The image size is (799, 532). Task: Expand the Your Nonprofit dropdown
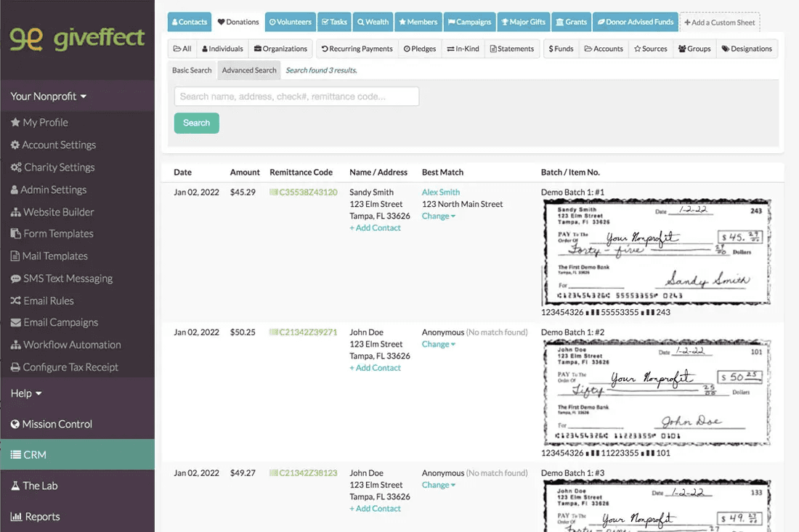pos(48,95)
